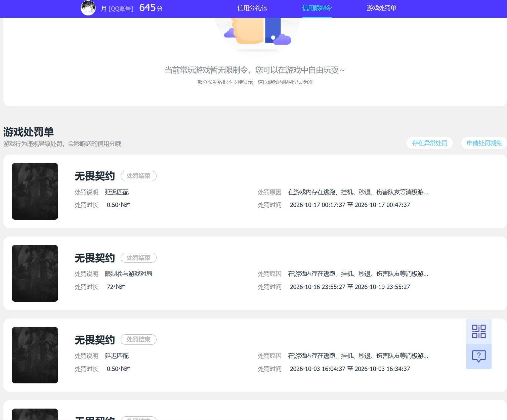
Task: Click 处罚结束 badge on 2026-10-03 penalty
Action: 138,339
